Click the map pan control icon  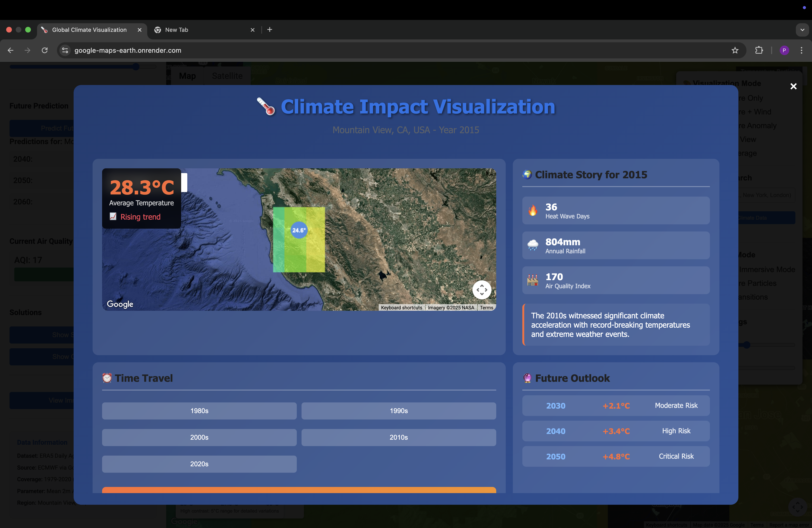482,290
